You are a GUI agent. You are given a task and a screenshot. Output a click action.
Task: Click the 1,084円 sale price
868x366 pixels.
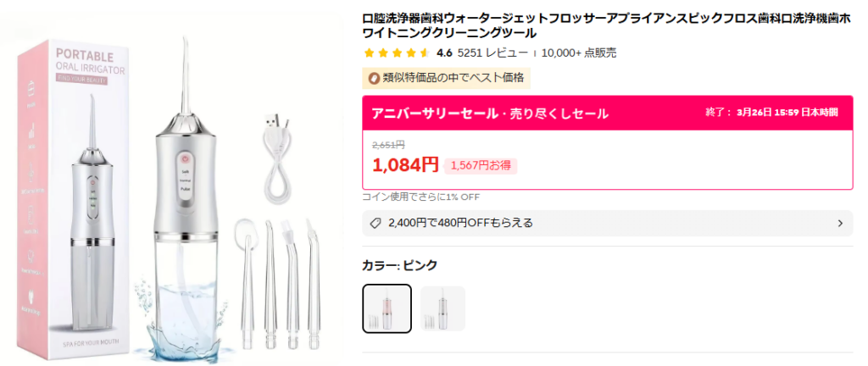pos(405,164)
